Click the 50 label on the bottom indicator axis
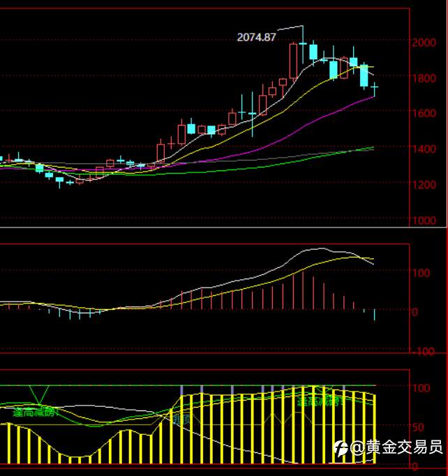Viewport: 448px width, 476px height. 418,427
